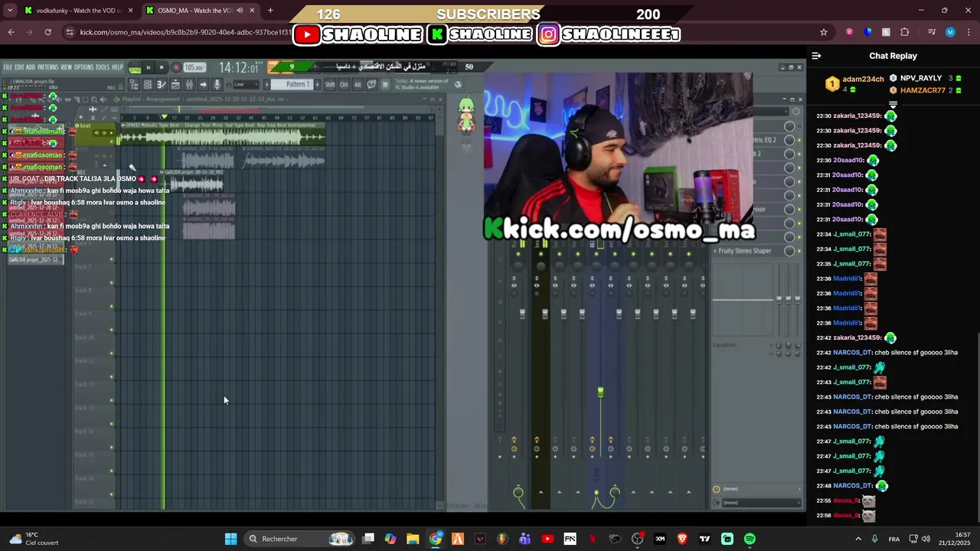Image resolution: width=980 pixels, height=551 pixels.
Task: Open the TOOLS menu in FL Studio
Action: 103,67
